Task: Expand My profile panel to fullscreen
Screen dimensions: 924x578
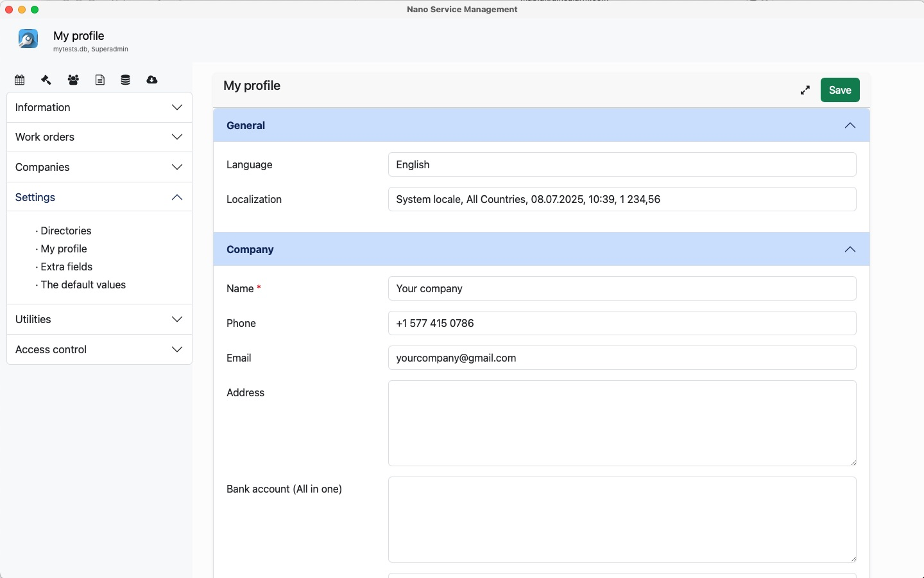Action: [x=805, y=91]
